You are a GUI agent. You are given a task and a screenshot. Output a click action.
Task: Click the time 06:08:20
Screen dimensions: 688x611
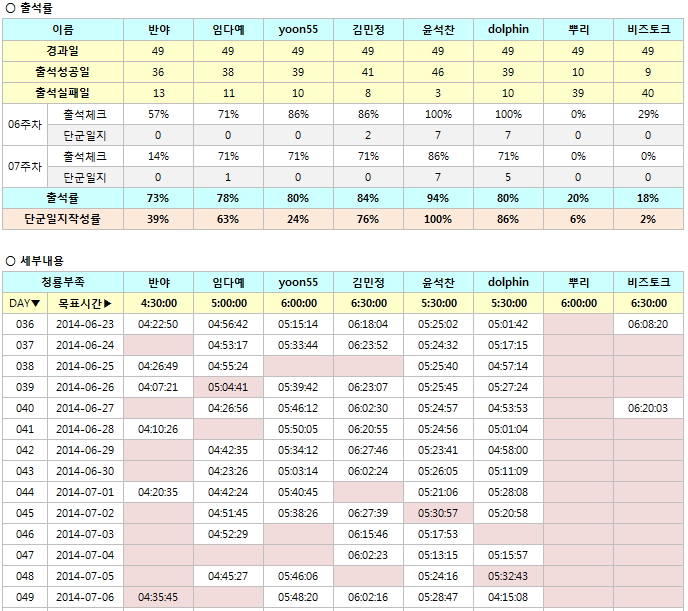coord(648,324)
